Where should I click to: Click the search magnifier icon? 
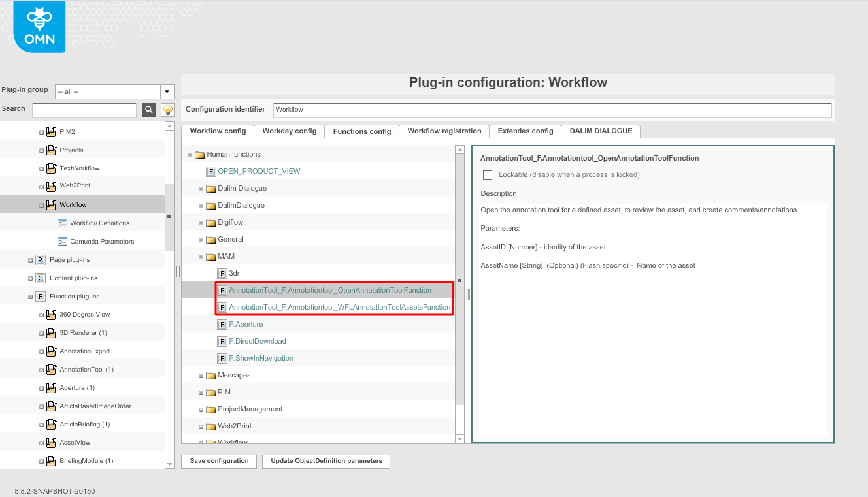pos(149,110)
